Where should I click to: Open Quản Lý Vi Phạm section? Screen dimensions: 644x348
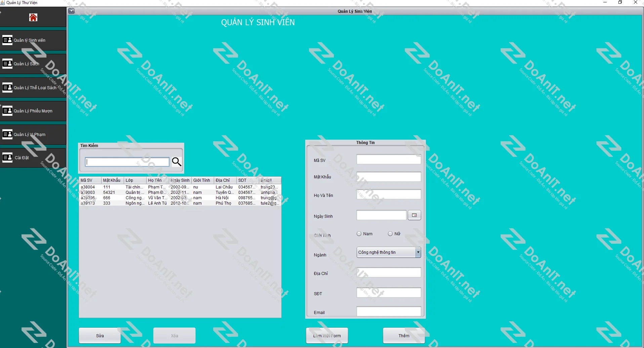tap(29, 134)
